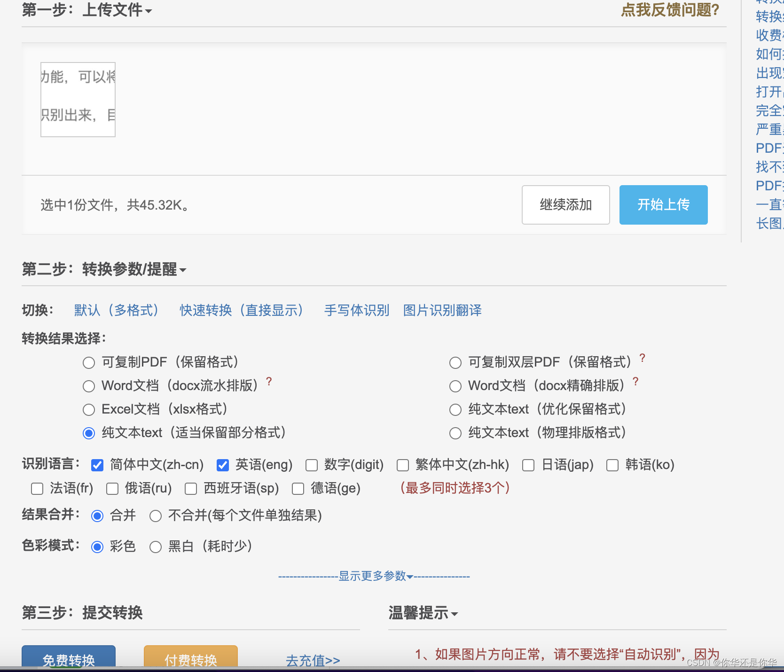Uncheck 英语(eng) recognition language
This screenshot has height=672, width=784.
click(x=222, y=465)
